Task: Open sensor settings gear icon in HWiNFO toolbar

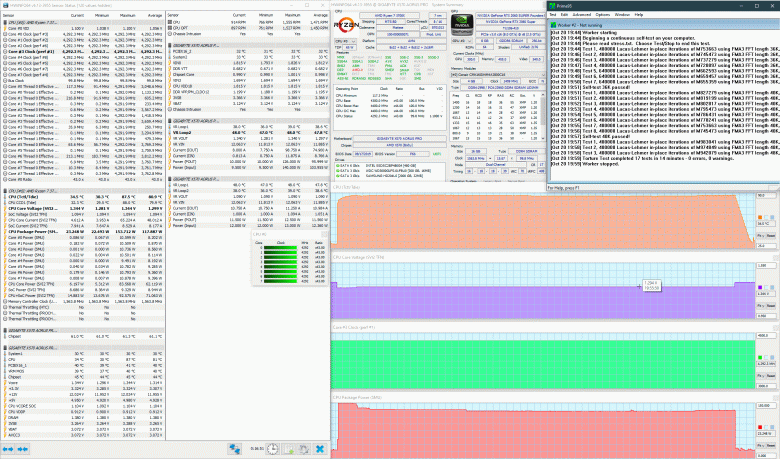Action: [303, 449]
